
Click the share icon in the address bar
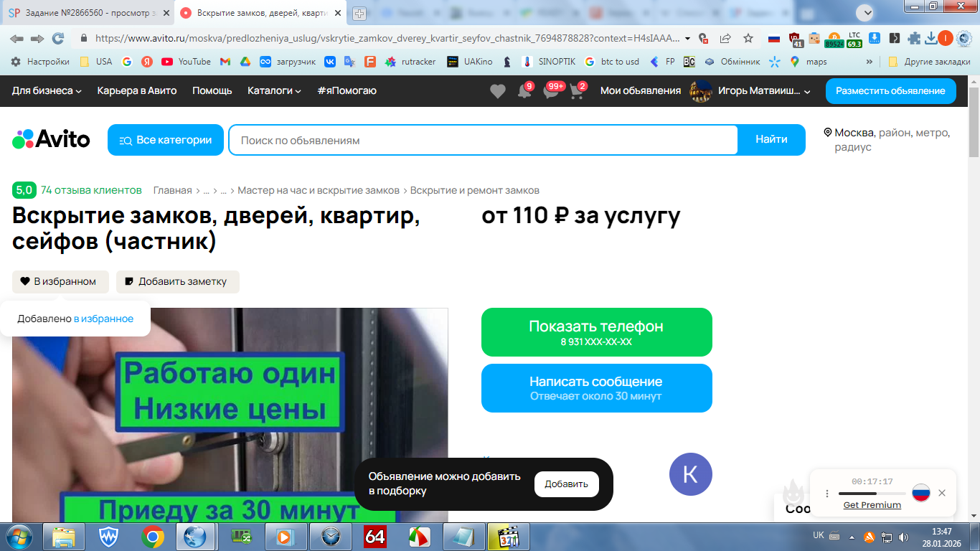point(725,38)
